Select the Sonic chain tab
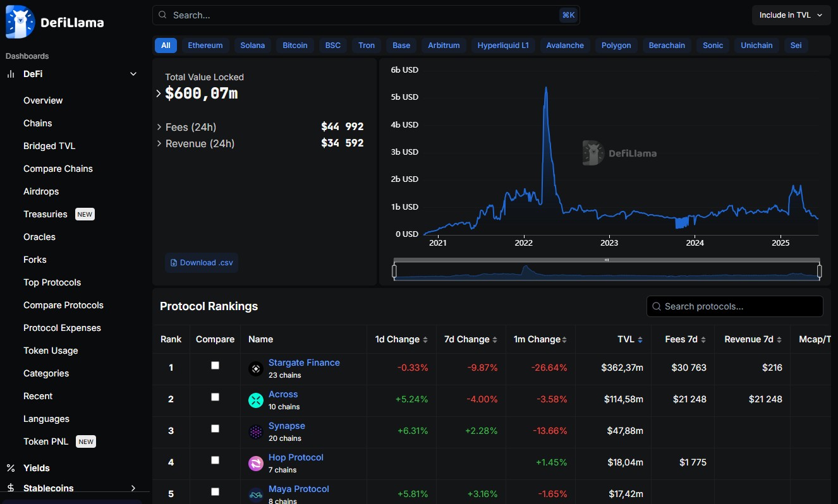838x504 pixels. 713,45
